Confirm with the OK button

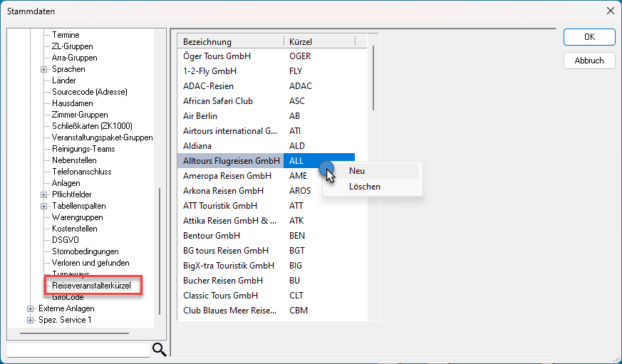click(x=589, y=37)
